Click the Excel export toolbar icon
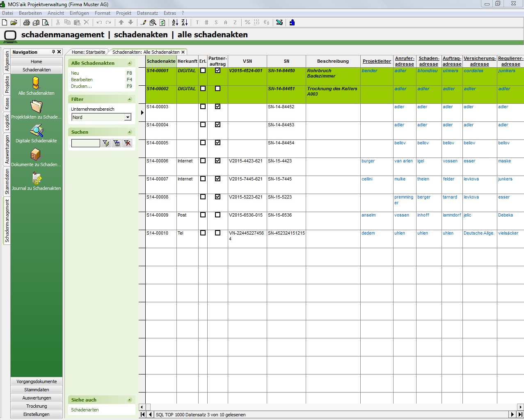The height and width of the screenshot is (420, 524). 279,23
